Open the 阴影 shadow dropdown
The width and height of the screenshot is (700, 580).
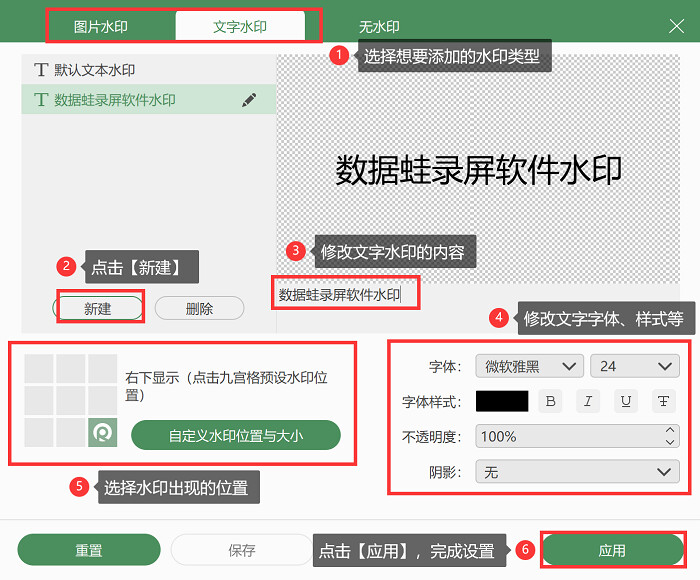tap(578, 472)
